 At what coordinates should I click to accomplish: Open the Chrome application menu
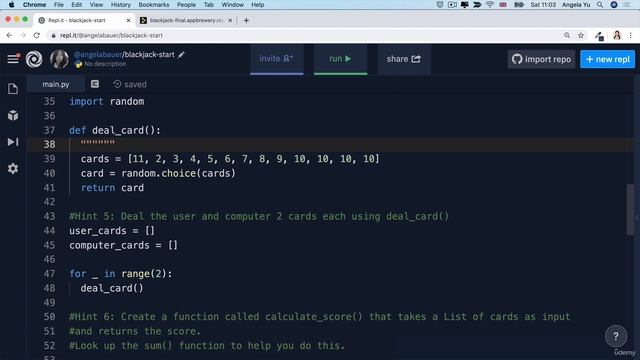(34, 4)
